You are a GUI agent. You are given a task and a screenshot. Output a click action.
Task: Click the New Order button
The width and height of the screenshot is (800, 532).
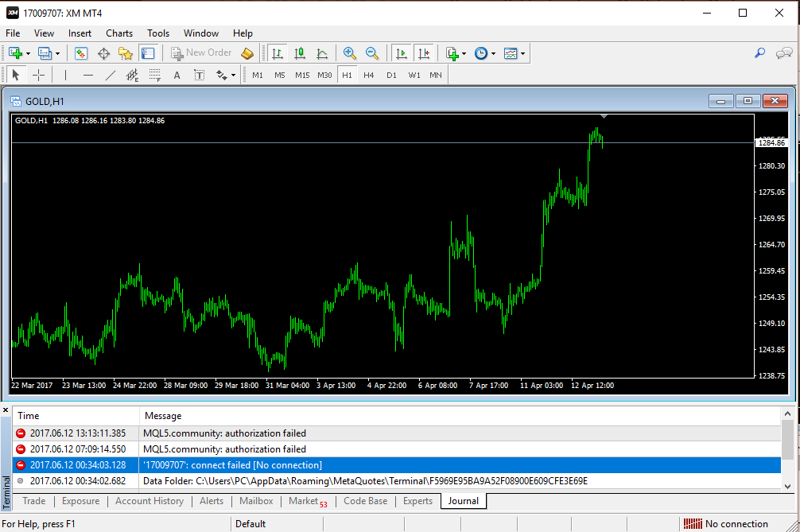click(201, 53)
